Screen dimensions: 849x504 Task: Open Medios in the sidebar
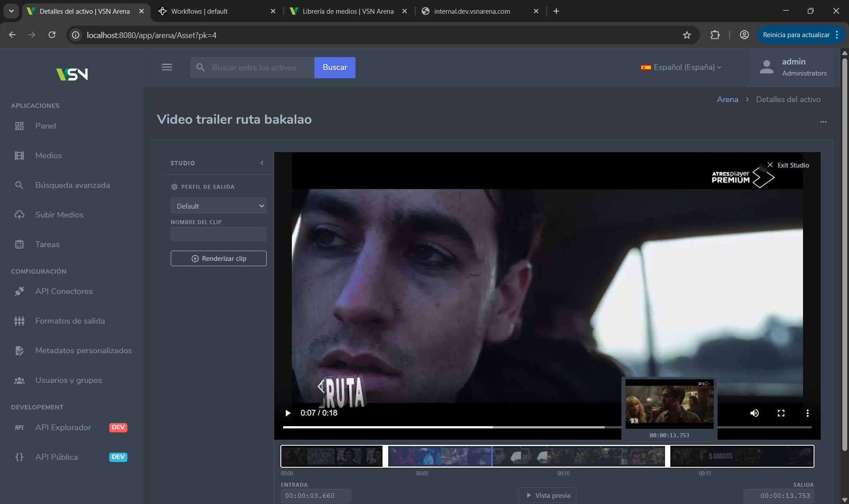[x=49, y=156]
